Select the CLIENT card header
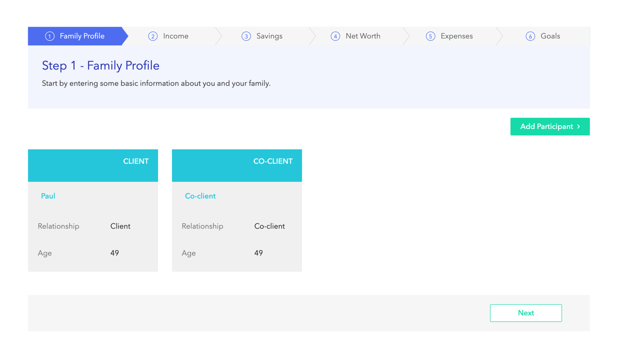618x364 pixels. click(93, 165)
